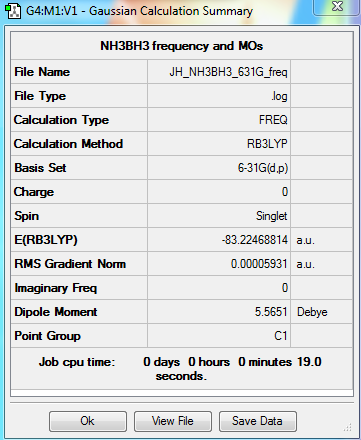This screenshot has width=361, height=440.
Task: Click the 'a.u.' unit beside RMS gradient
Action: pyautogui.click(x=305, y=264)
